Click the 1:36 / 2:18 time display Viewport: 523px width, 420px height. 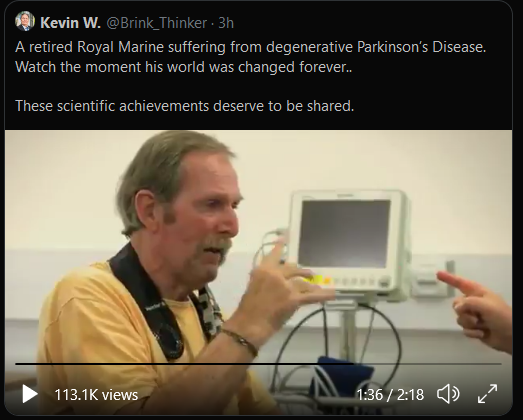(x=390, y=395)
